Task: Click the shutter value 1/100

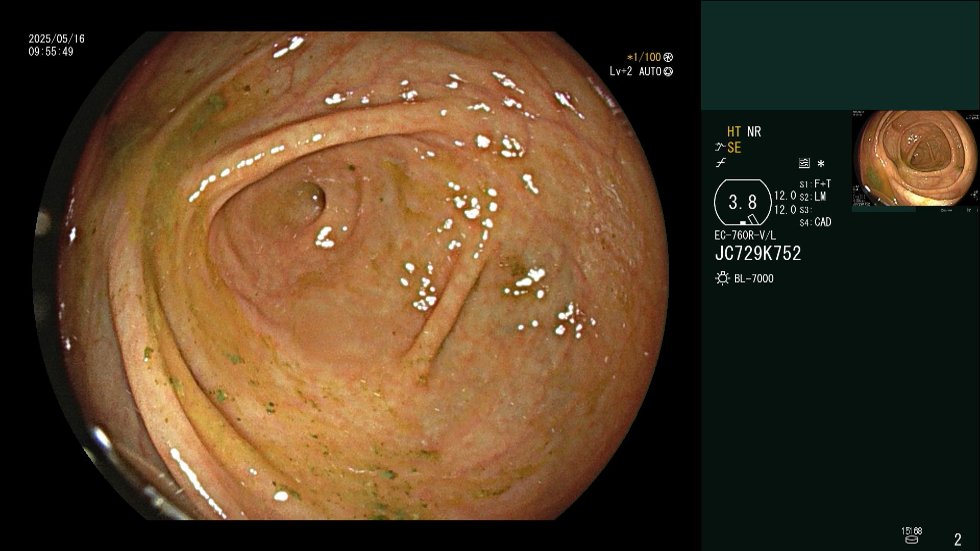Action: click(x=644, y=58)
